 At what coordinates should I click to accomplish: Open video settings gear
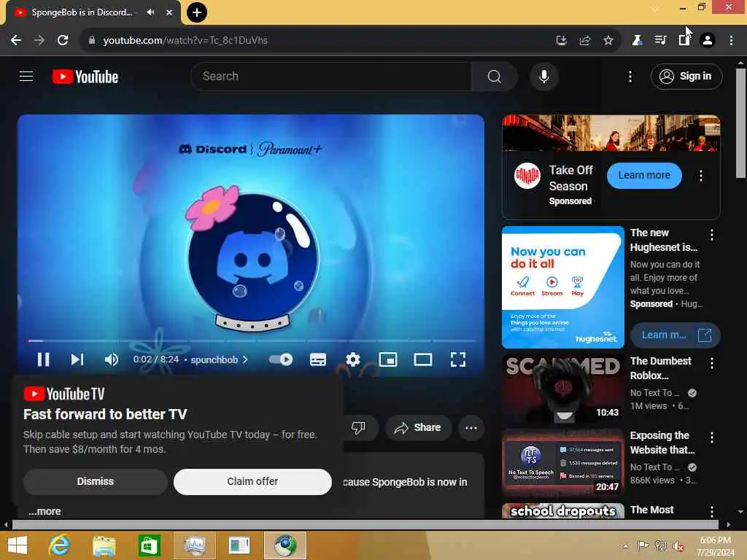point(352,359)
